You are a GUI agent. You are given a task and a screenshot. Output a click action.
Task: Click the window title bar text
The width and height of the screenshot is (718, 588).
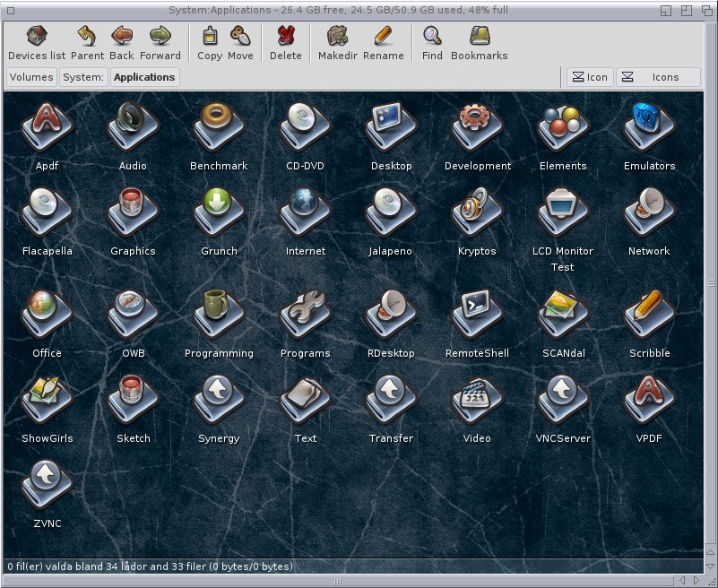[x=339, y=10]
